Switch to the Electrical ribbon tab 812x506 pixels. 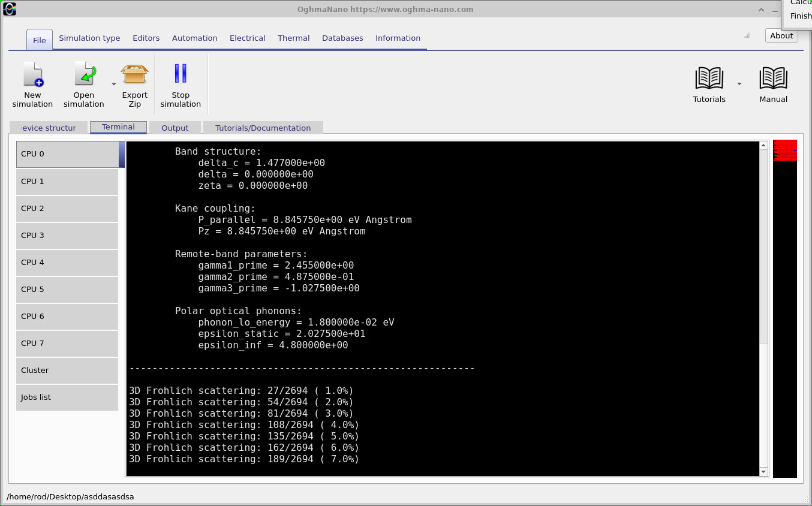point(248,38)
